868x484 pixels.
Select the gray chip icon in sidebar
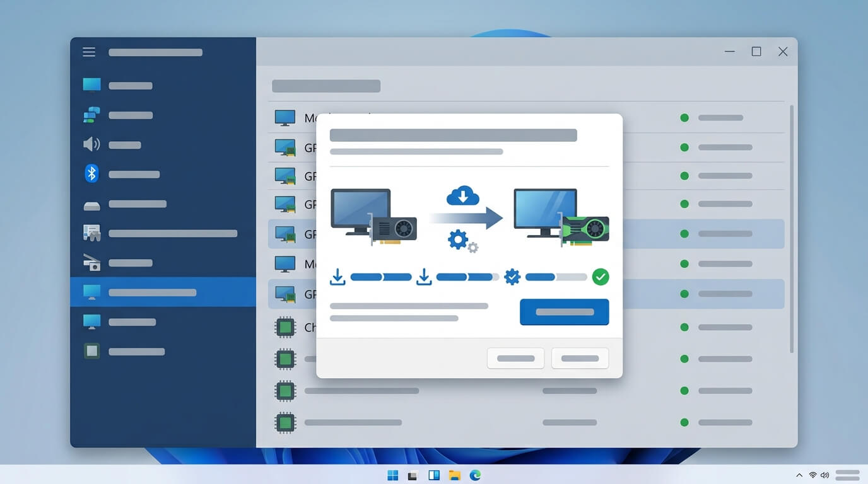(x=92, y=351)
